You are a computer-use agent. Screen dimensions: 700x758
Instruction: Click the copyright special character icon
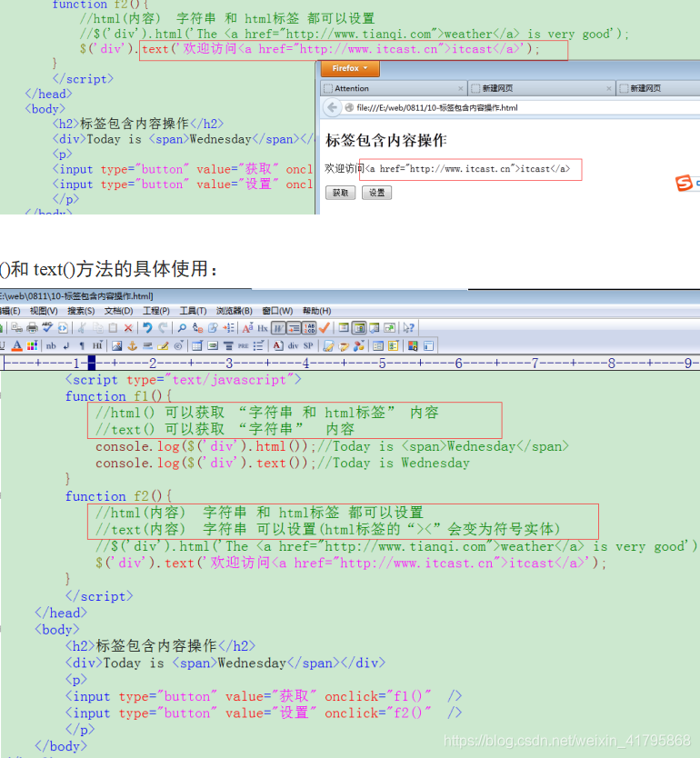178,345
